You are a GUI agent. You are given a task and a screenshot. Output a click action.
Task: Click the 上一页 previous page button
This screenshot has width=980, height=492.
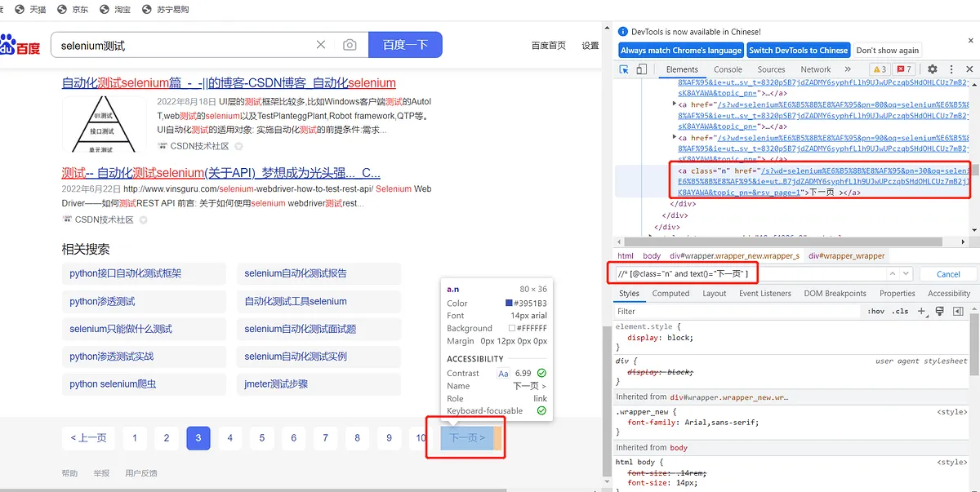(88, 438)
